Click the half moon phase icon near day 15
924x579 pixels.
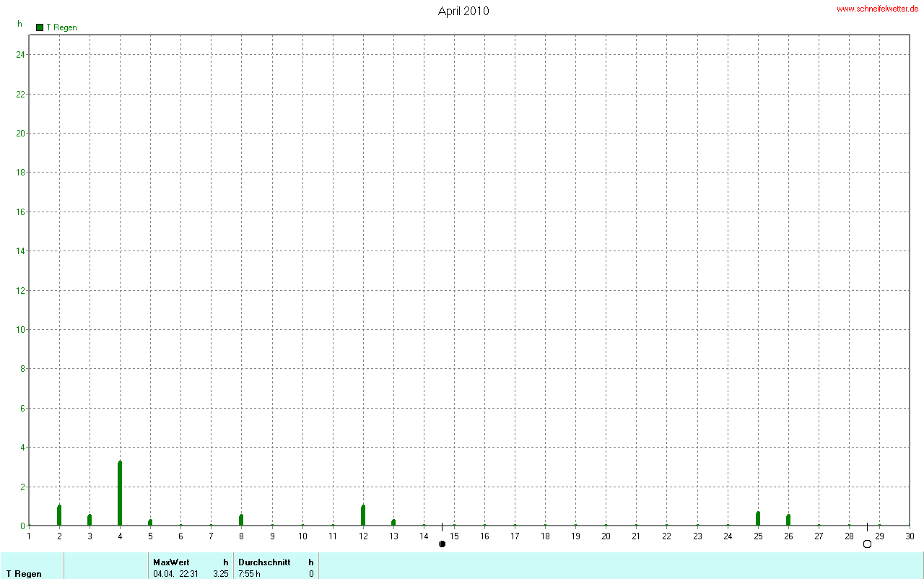(442, 544)
